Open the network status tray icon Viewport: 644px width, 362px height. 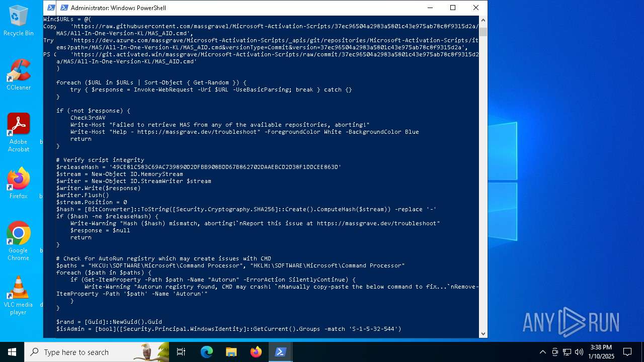pos(567,352)
